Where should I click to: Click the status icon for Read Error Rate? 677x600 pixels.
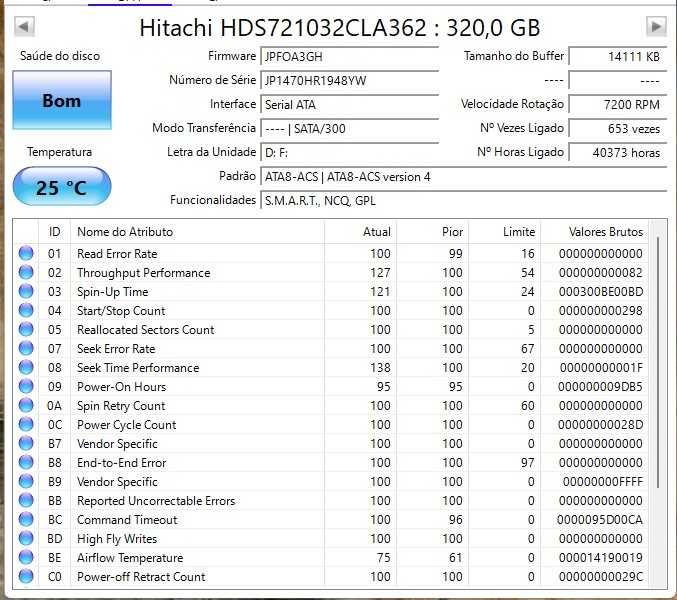pos(26,253)
